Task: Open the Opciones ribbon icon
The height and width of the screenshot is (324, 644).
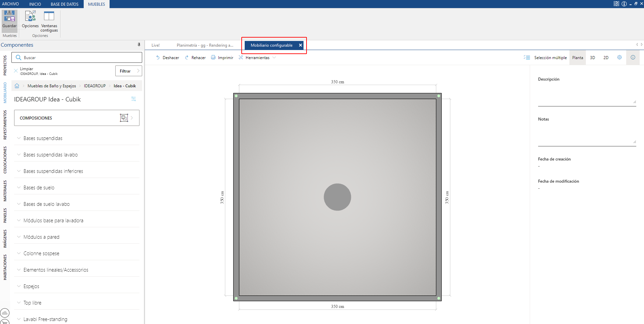Action: [30, 16]
